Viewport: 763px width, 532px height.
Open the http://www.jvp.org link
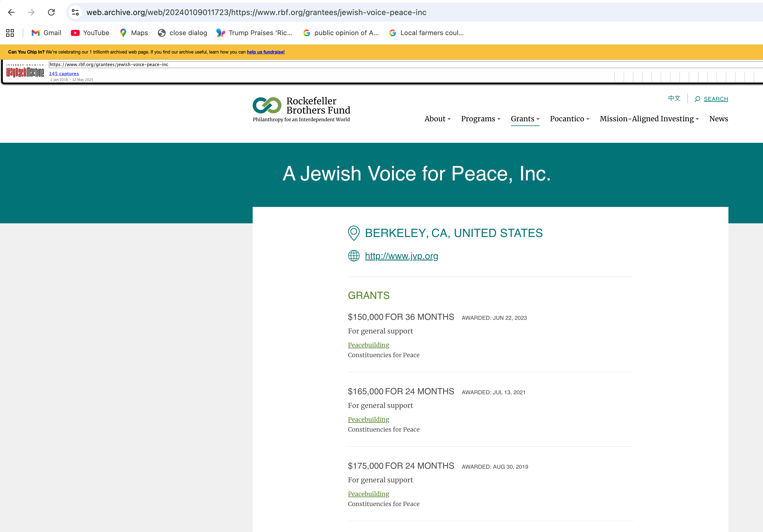click(401, 256)
